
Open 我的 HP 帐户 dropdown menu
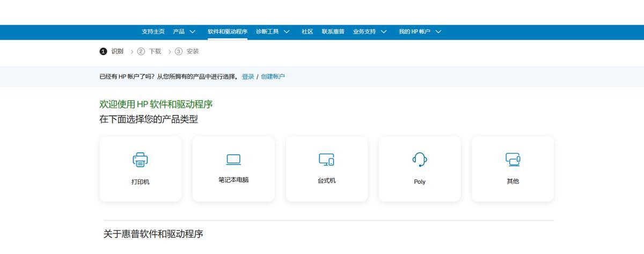pyautogui.click(x=420, y=32)
